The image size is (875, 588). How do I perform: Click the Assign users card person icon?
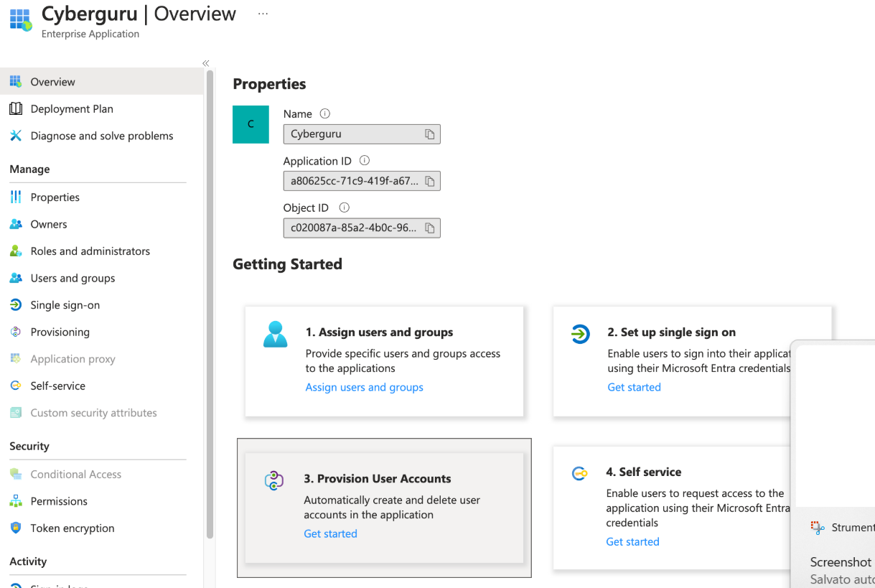coord(275,335)
